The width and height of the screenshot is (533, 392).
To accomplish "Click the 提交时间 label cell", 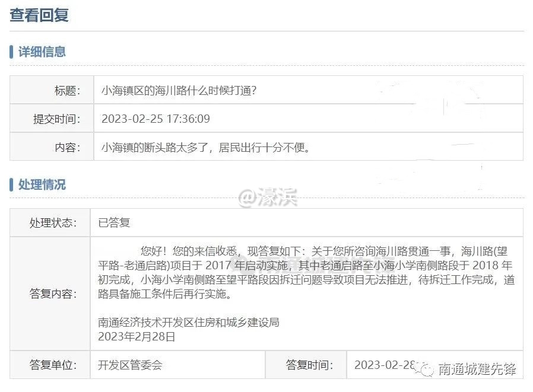I will click(x=56, y=119).
